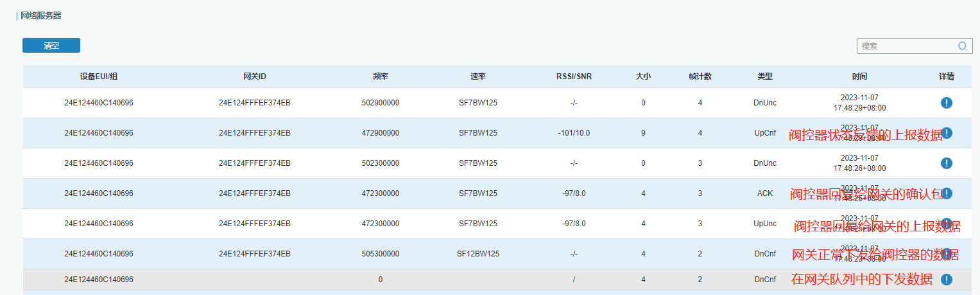View details of the UpUnc packet row

tap(946, 224)
